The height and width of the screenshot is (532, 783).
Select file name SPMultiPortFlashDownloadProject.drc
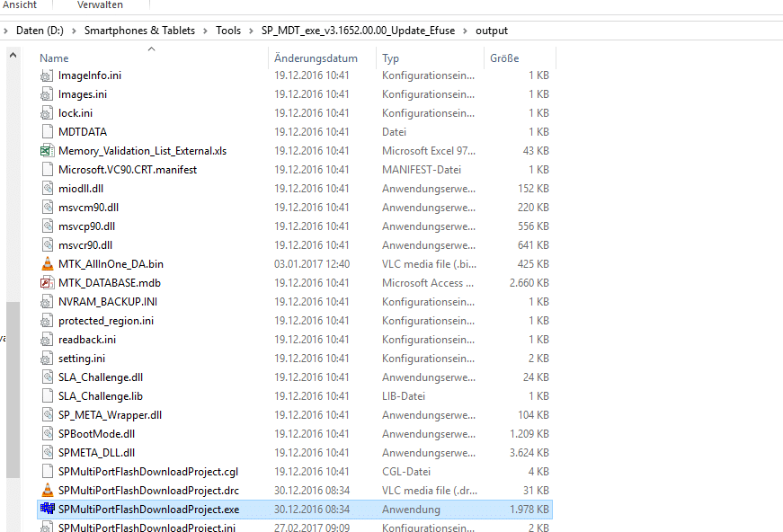pyautogui.click(x=149, y=491)
